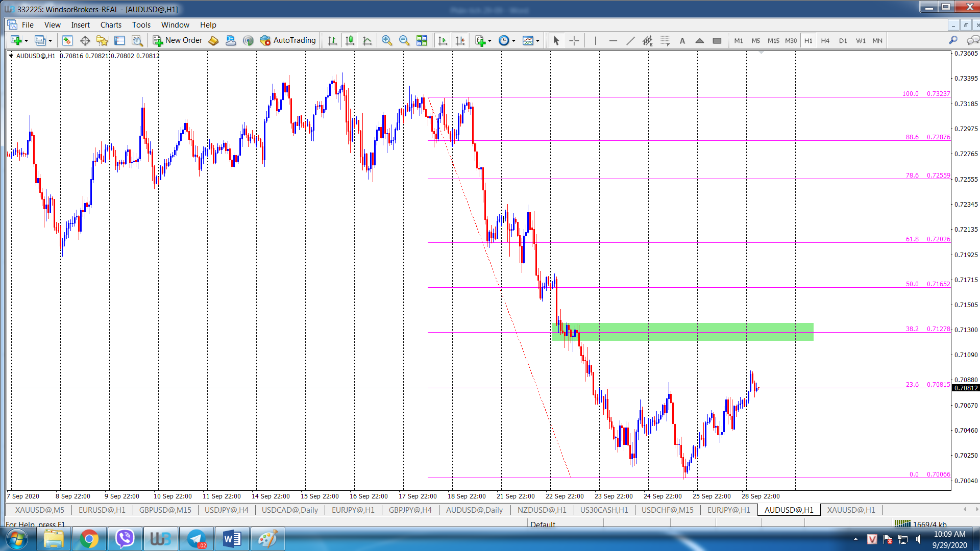This screenshot has height=551, width=980.
Task: Open the Periods clock icon
Action: coord(503,40)
